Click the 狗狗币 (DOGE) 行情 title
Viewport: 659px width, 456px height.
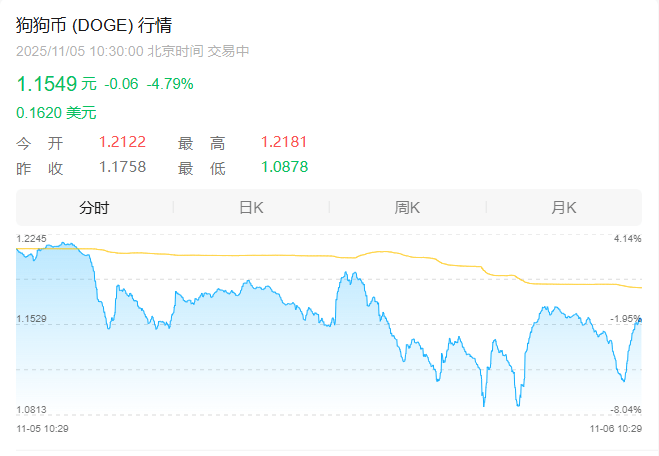[x=86, y=26]
